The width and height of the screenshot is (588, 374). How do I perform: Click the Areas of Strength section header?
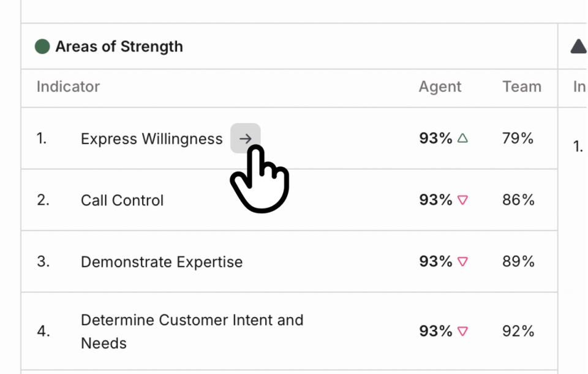point(119,46)
